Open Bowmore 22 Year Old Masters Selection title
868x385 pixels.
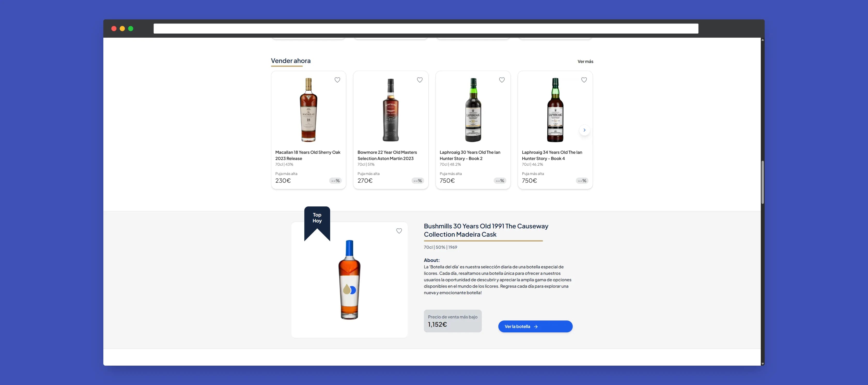[387, 156]
